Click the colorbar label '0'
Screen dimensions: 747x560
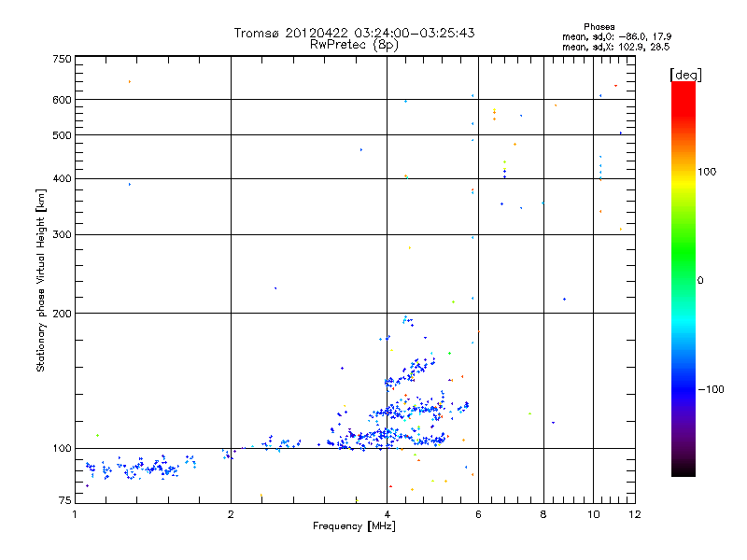tap(700, 281)
